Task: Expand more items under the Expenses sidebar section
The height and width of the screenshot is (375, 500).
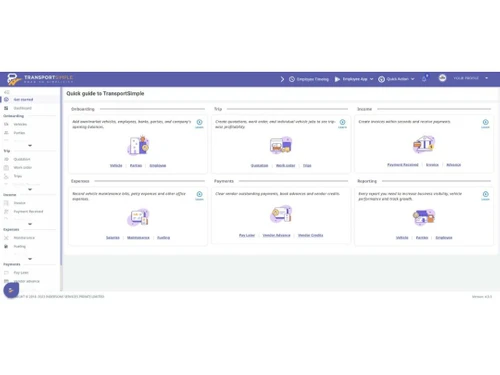Action: [30, 259]
